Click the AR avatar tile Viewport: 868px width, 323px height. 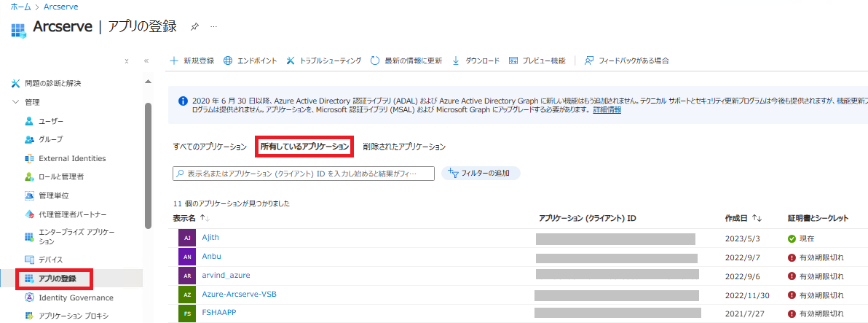187,276
